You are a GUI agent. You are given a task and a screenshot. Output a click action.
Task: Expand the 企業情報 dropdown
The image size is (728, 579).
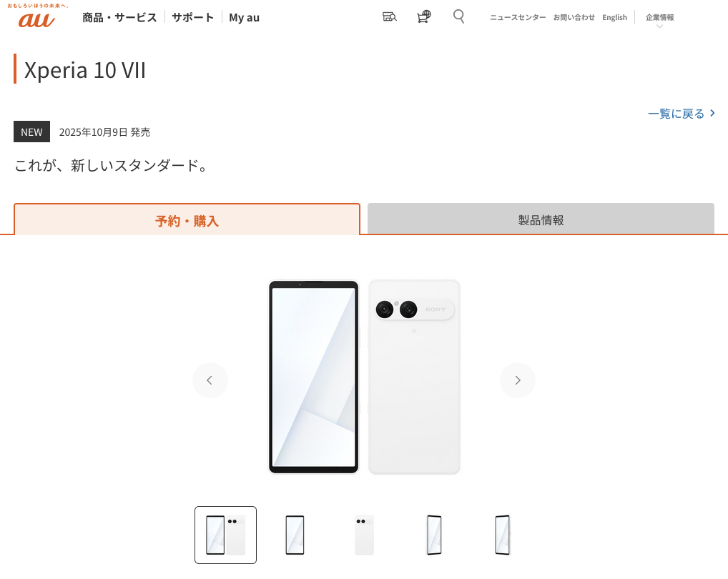point(659,19)
